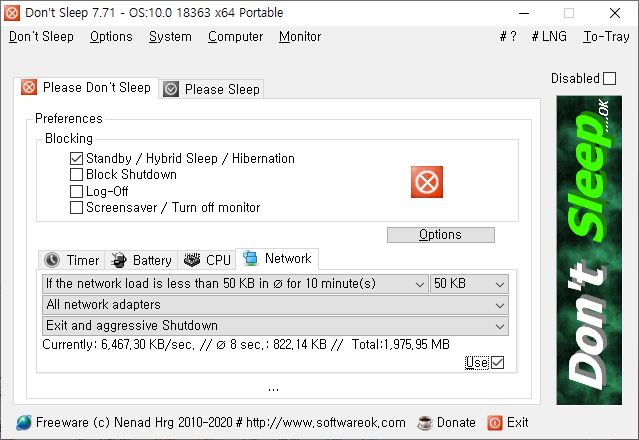Screen dimensions: 639x440
Task: Untick the Use checkbox for network rule
Action: [x=498, y=362]
